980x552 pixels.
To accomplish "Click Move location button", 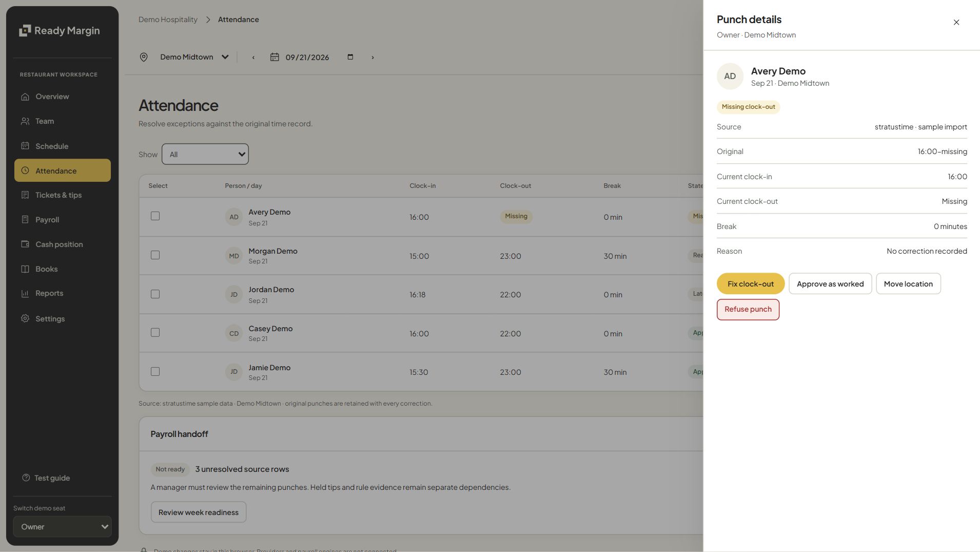I will click(908, 283).
